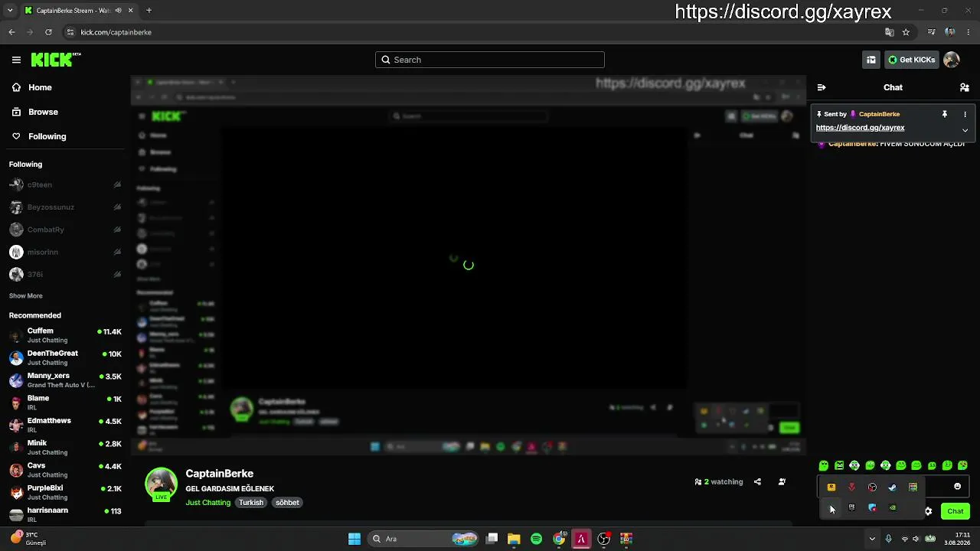
Task: Reload the Kick page
Action: 48,32
